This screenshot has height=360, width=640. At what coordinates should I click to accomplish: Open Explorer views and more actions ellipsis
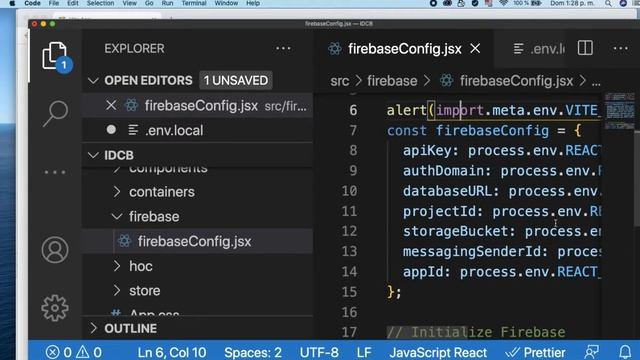tap(283, 49)
